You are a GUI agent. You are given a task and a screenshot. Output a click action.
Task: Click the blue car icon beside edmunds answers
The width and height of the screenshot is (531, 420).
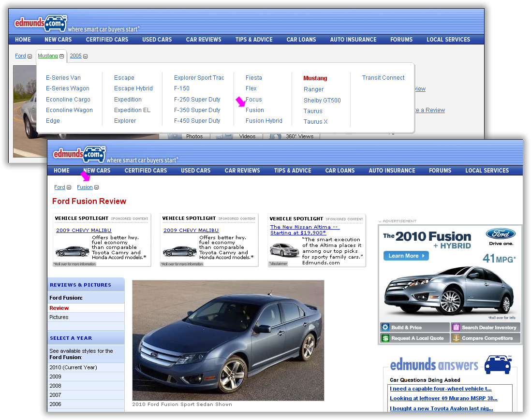pos(498,364)
